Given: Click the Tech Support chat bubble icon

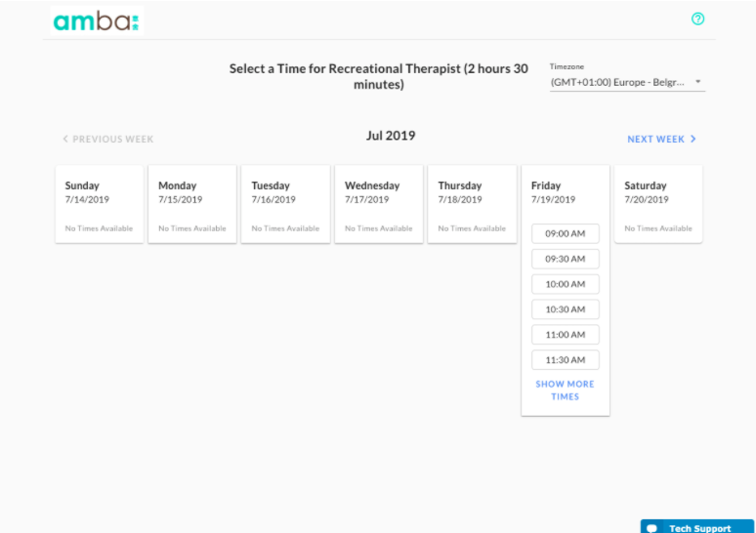Looking at the screenshot, I should click(651, 528).
